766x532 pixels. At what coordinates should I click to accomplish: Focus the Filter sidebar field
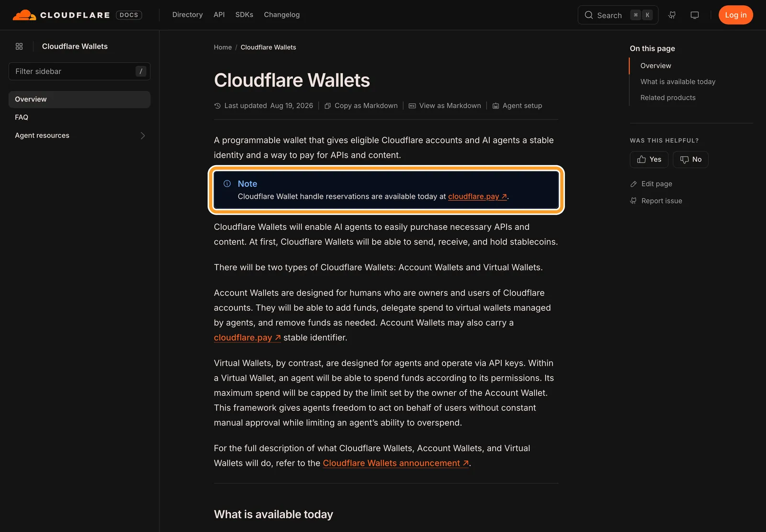coord(79,71)
